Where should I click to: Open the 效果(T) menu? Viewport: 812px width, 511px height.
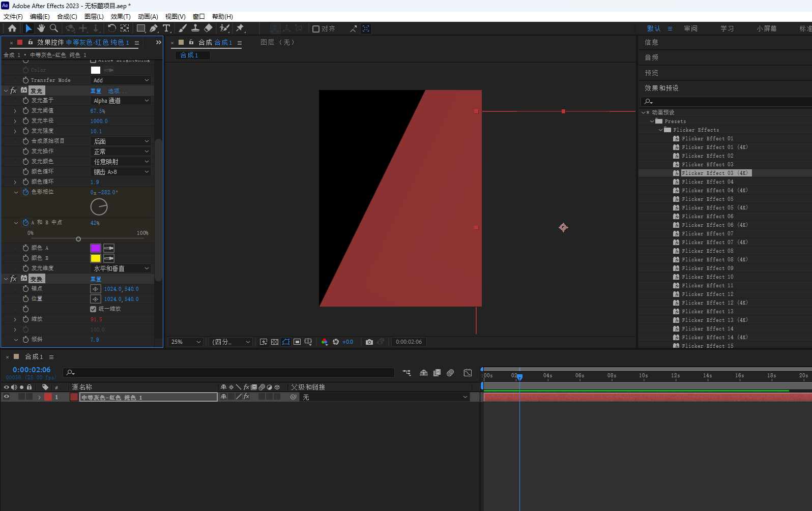(120, 17)
